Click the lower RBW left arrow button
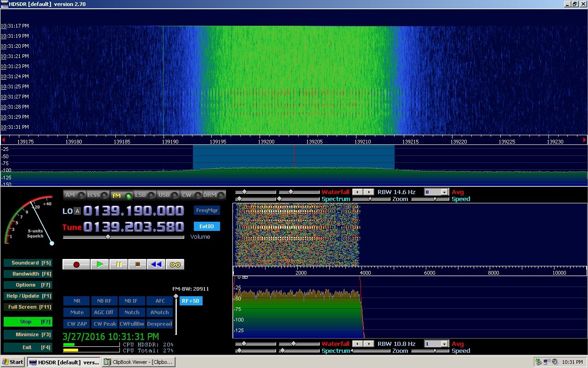Image resolution: width=588 pixels, height=368 pixels. point(358,344)
